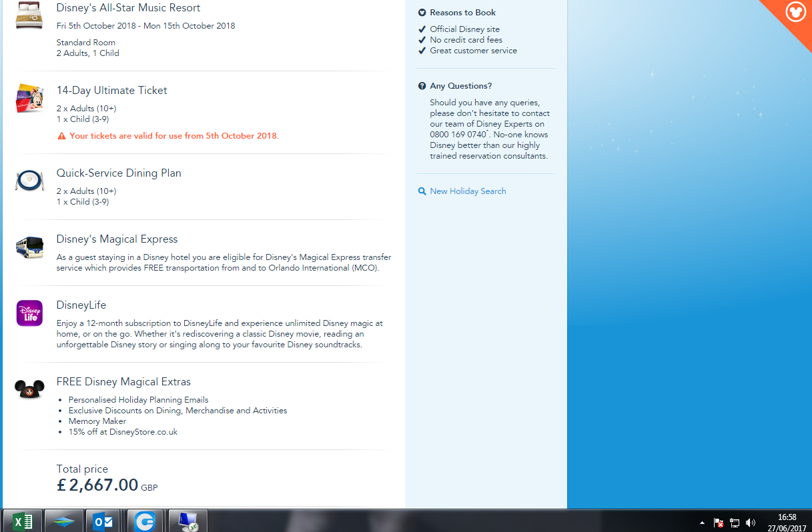Click the network tray icon
This screenshot has height=532, width=812.
pyautogui.click(x=735, y=523)
